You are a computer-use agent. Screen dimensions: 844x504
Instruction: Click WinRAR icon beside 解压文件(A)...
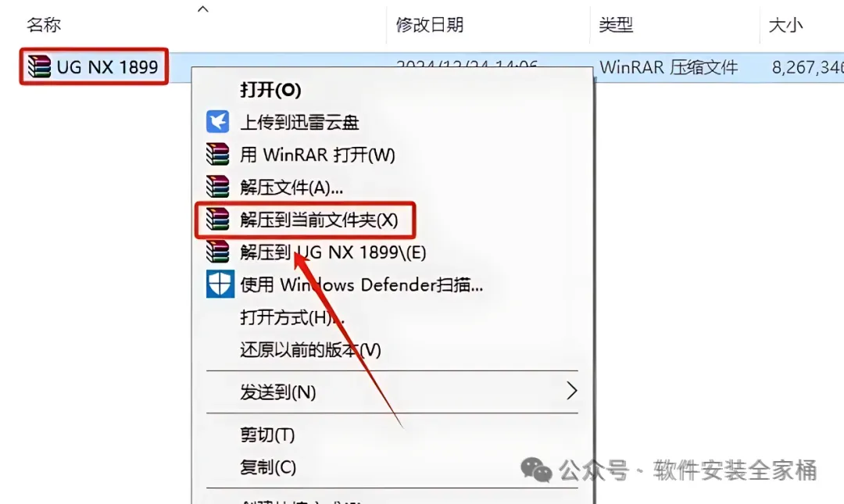(217, 187)
